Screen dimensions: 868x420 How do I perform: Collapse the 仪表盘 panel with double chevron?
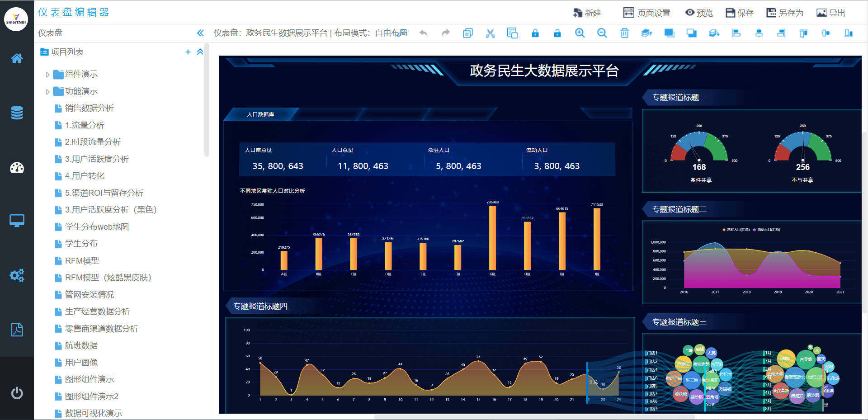pos(200,33)
